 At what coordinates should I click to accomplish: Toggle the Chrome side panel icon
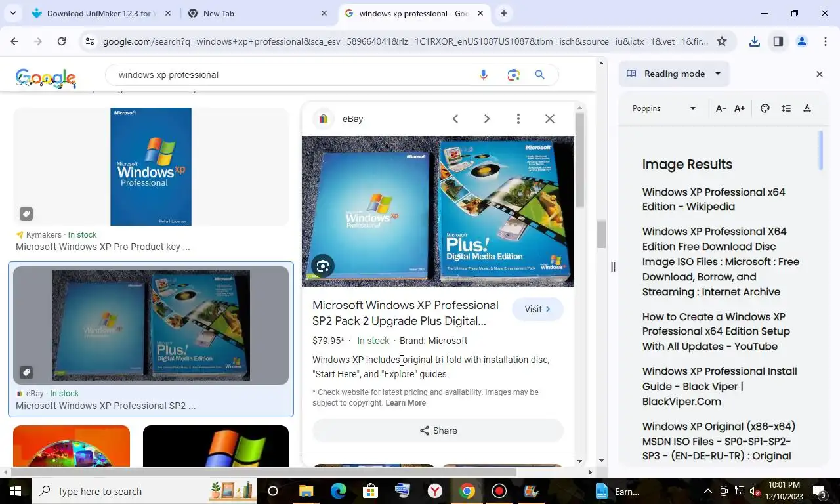tap(778, 41)
